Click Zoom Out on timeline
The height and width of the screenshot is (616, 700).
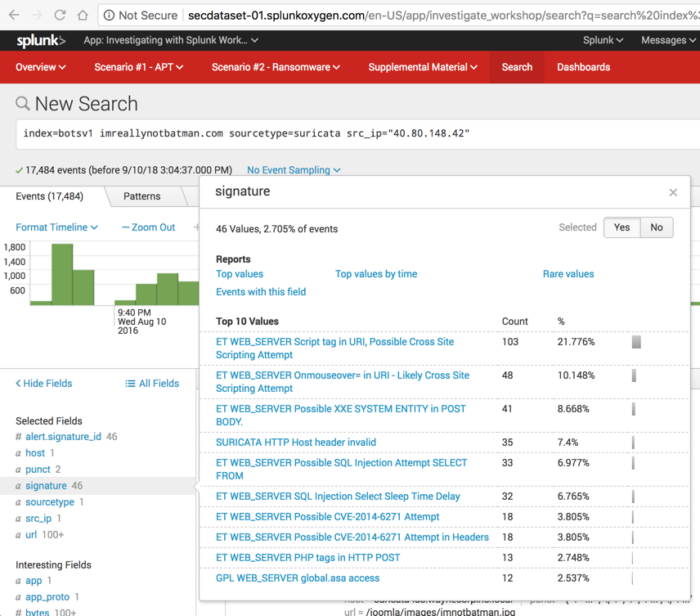coord(149,227)
